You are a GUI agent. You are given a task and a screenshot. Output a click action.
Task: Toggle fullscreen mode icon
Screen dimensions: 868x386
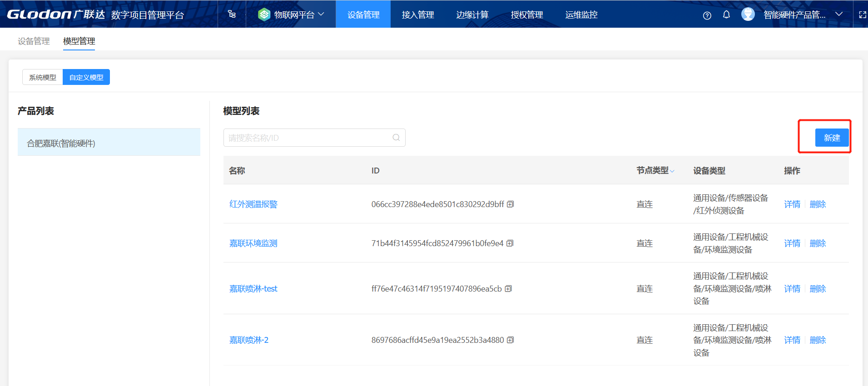pos(863,15)
